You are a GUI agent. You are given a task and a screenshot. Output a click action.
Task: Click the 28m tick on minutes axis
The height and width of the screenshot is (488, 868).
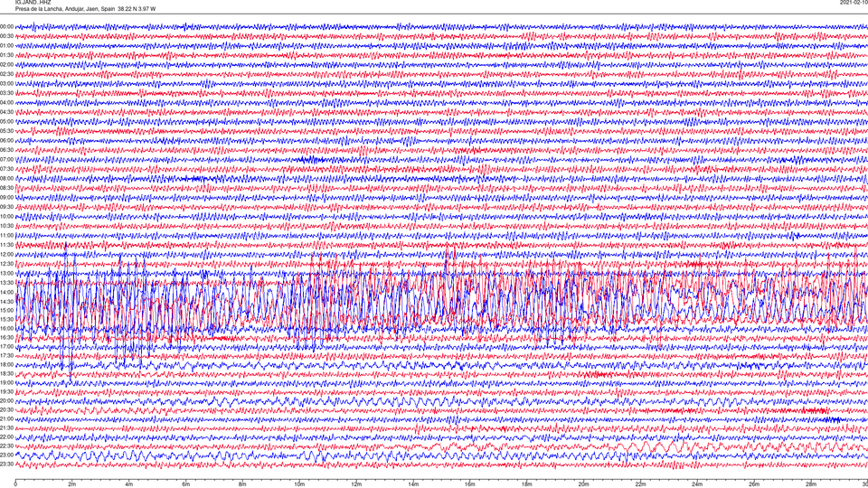pos(811,484)
